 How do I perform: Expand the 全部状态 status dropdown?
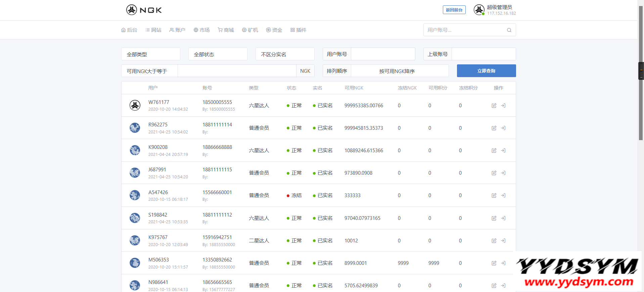tap(218, 54)
